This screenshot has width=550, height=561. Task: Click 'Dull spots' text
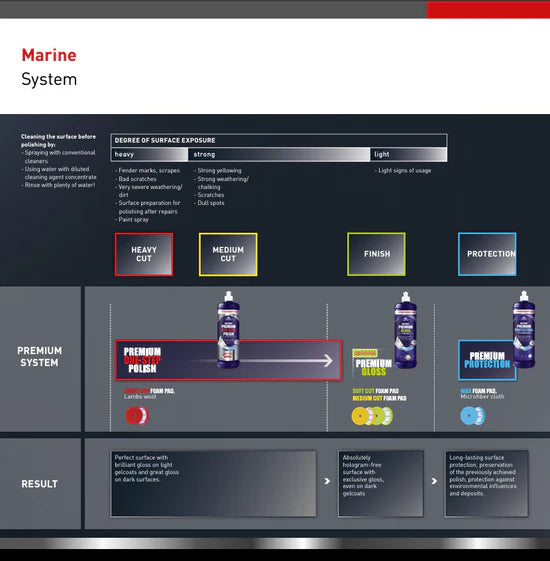pyautogui.click(x=211, y=203)
